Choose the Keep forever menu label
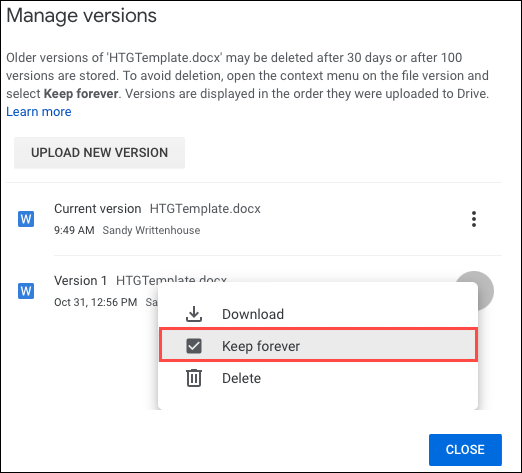This screenshot has width=522, height=473. coord(261,346)
